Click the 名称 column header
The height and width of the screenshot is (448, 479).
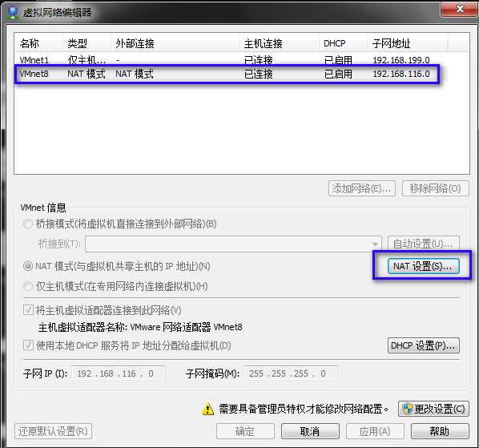click(x=38, y=43)
